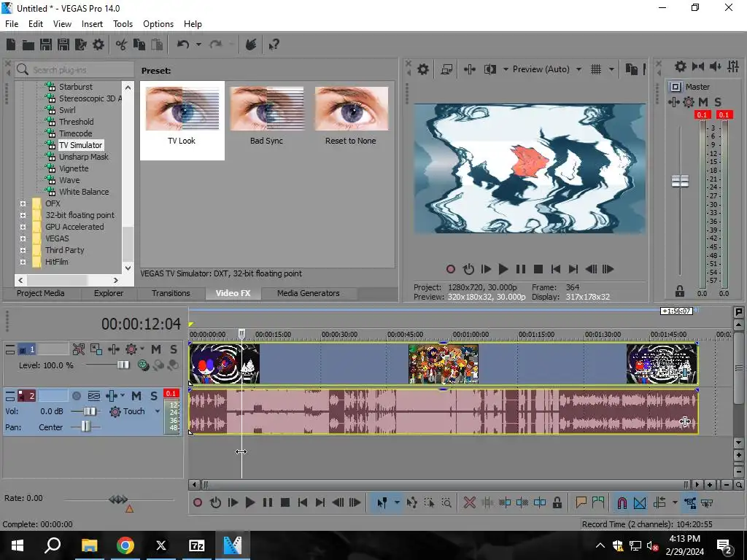Screen dimensions: 747x560
Task: Expand the VEGAS plug-ins folder
Action: (23, 238)
